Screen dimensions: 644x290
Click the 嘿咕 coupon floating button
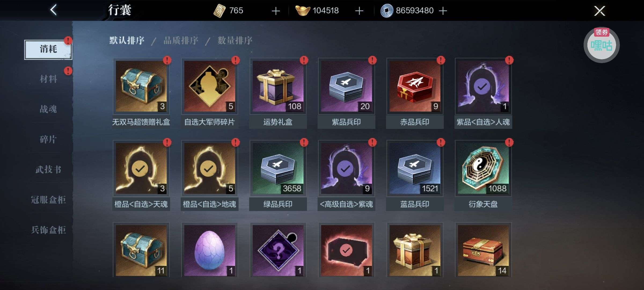click(x=601, y=45)
